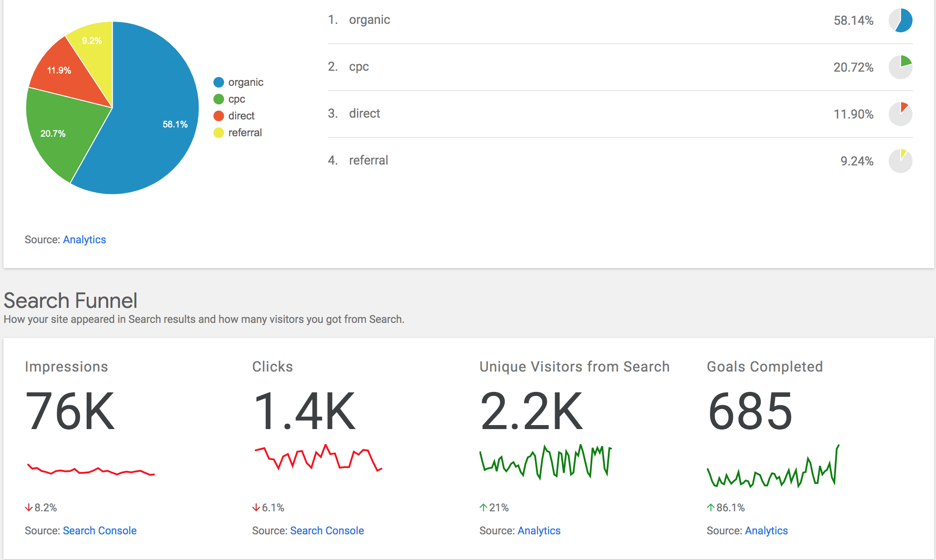The width and height of the screenshot is (936, 560).
Task: Click the direct mini pie icon
Action: point(900,114)
